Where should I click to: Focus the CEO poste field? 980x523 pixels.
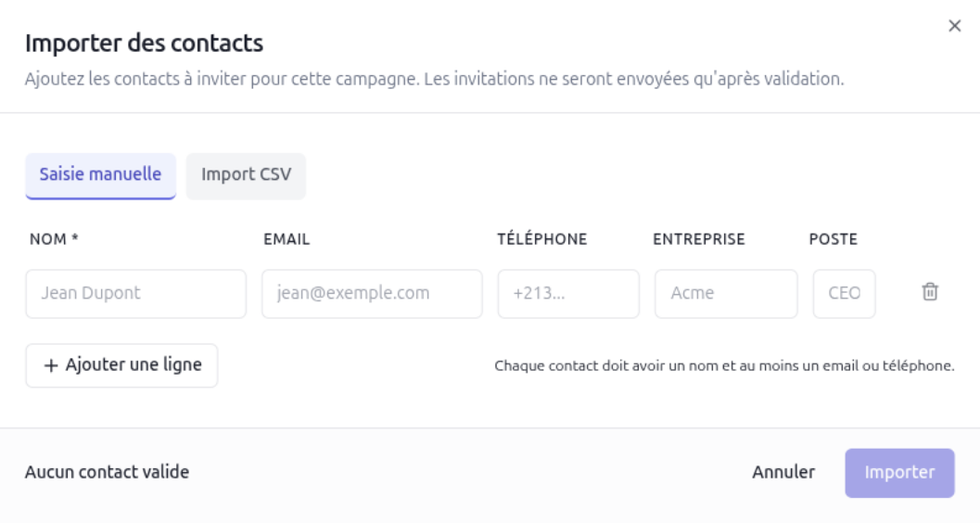coord(844,294)
